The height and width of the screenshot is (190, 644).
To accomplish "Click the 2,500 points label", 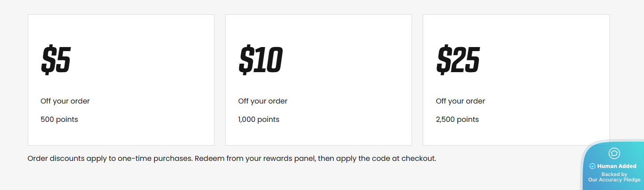I will (457, 120).
